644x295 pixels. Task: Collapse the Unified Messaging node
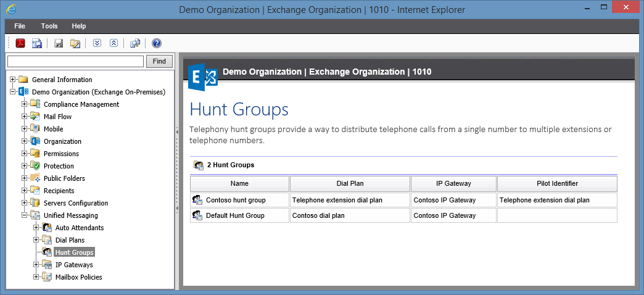click(25, 215)
